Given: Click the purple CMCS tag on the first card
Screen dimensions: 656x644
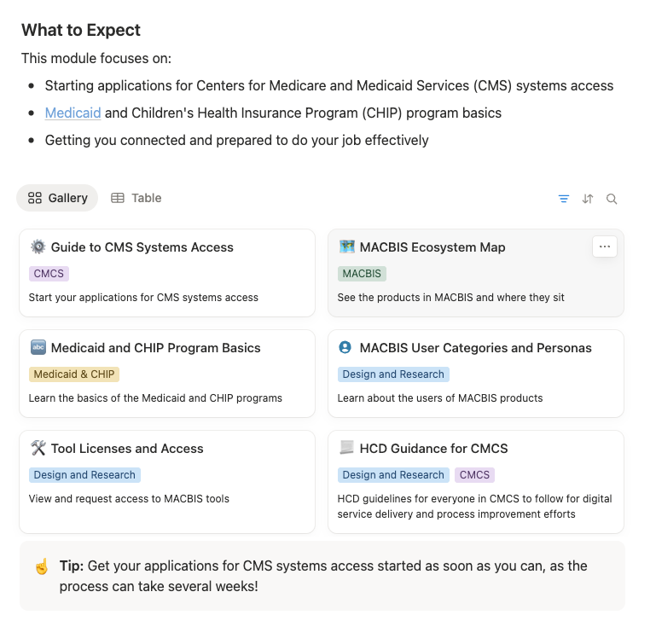Looking at the screenshot, I should [x=49, y=274].
